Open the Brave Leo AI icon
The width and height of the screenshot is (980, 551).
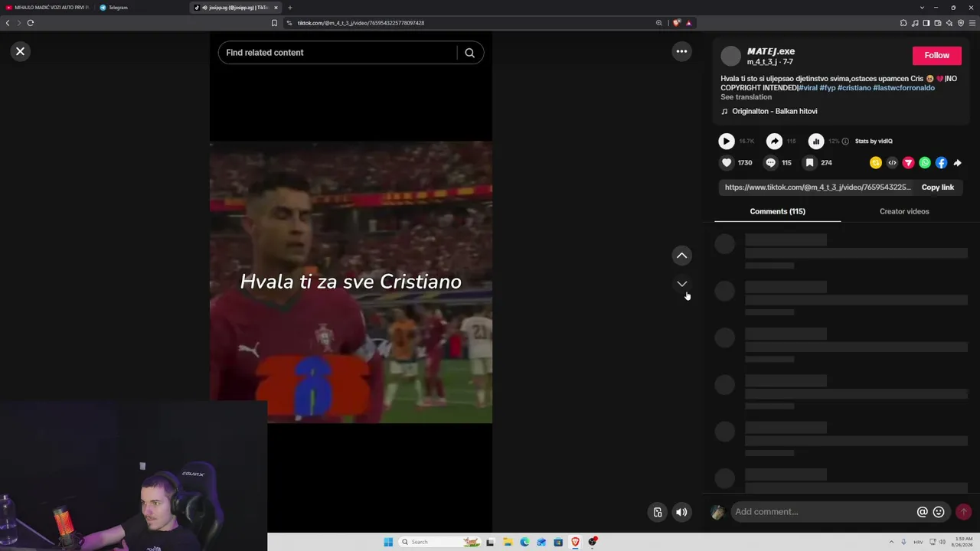pyautogui.click(x=949, y=23)
